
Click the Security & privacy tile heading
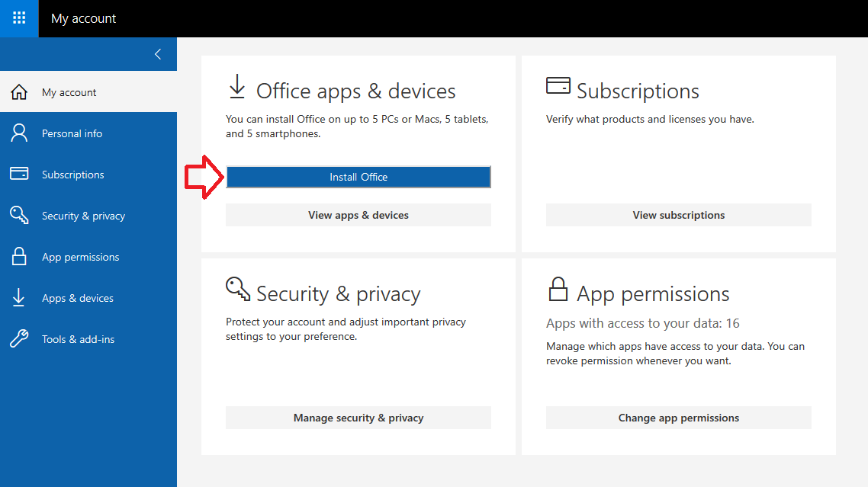click(338, 294)
